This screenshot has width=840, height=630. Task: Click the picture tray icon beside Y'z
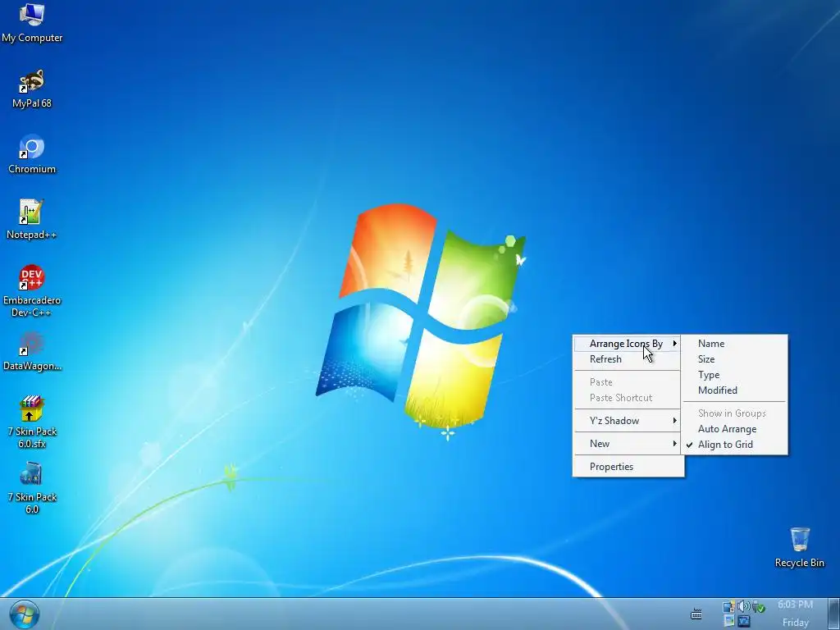[x=729, y=622]
